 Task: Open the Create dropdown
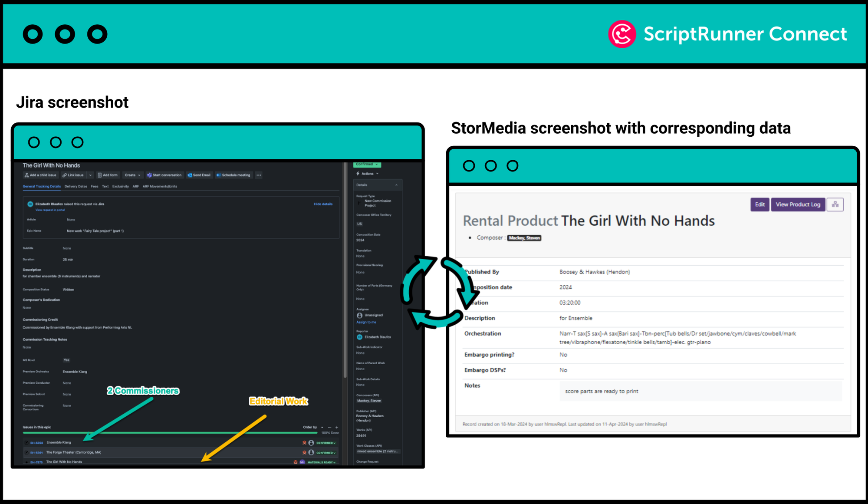click(132, 175)
